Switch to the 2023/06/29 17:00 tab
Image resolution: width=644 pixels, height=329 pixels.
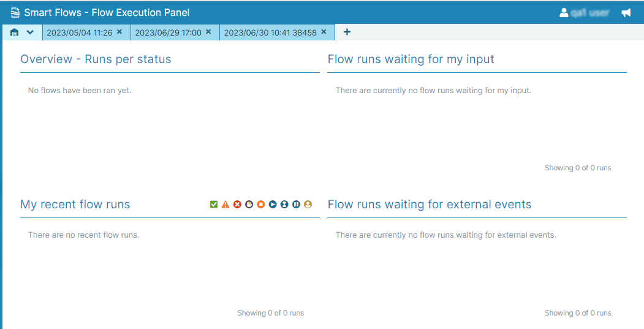[x=168, y=32]
